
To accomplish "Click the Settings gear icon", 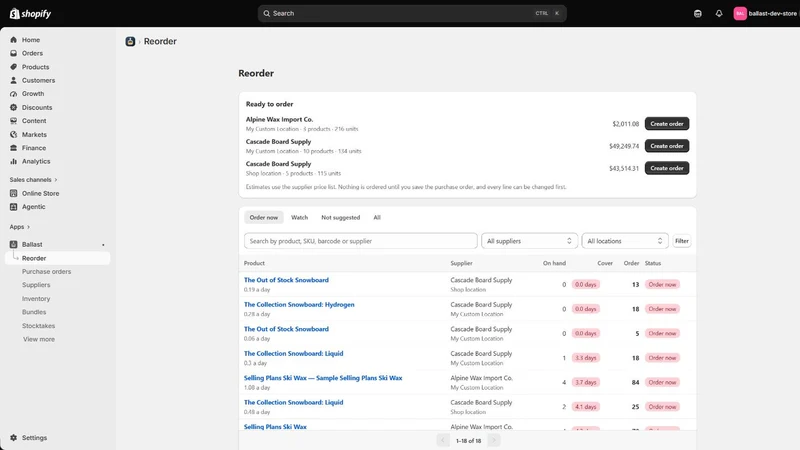I will point(14,438).
